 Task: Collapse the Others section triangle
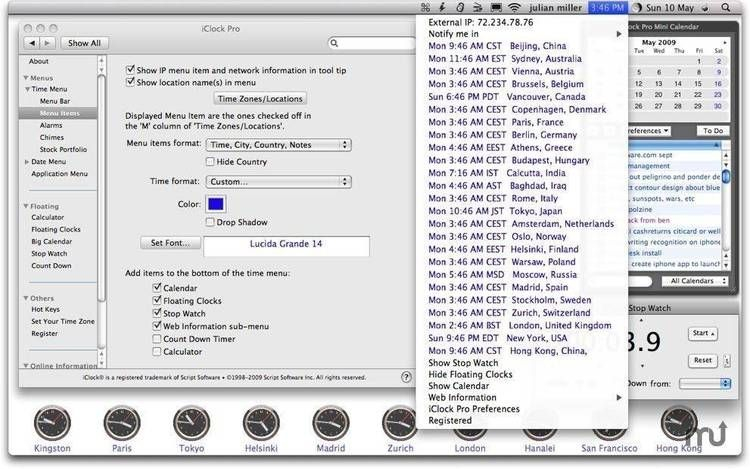click(x=26, y=298)
